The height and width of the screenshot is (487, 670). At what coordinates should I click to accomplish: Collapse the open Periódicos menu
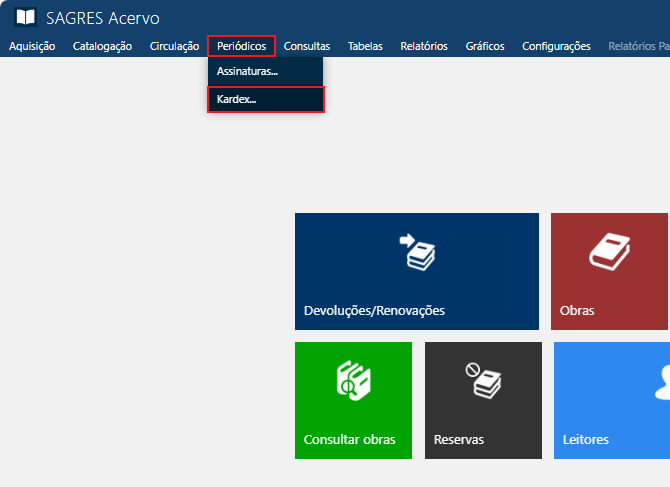click(x=241, y=46)
